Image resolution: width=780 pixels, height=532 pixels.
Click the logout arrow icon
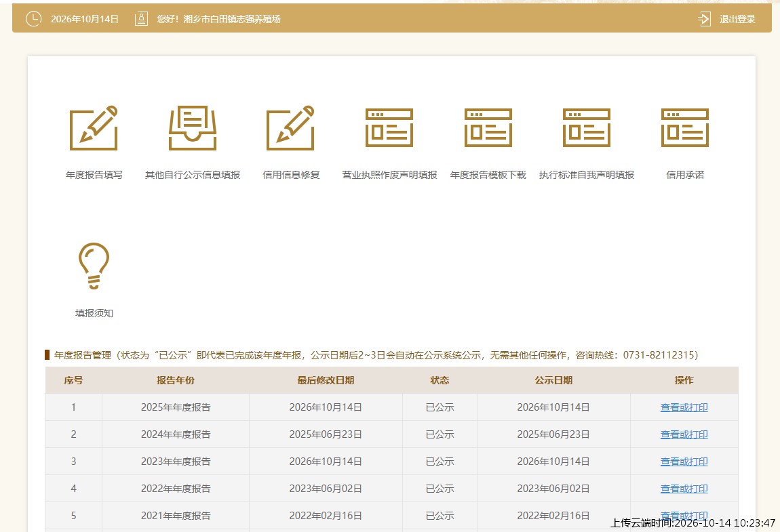click(x=705, y=20)
